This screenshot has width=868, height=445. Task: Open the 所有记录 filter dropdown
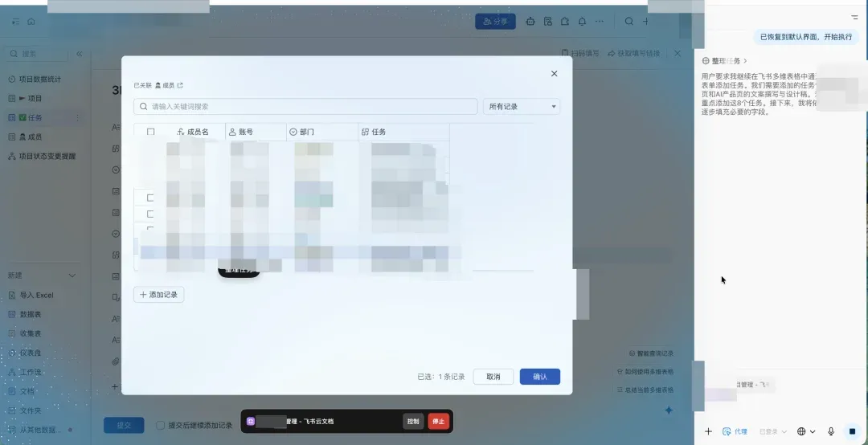tap(521, 107)
